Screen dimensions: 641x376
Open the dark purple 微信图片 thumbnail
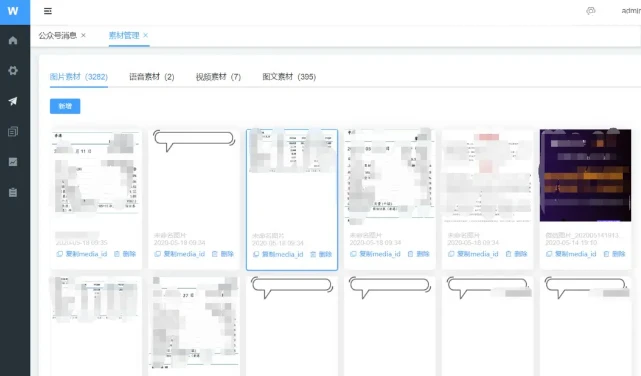[585, 175]
